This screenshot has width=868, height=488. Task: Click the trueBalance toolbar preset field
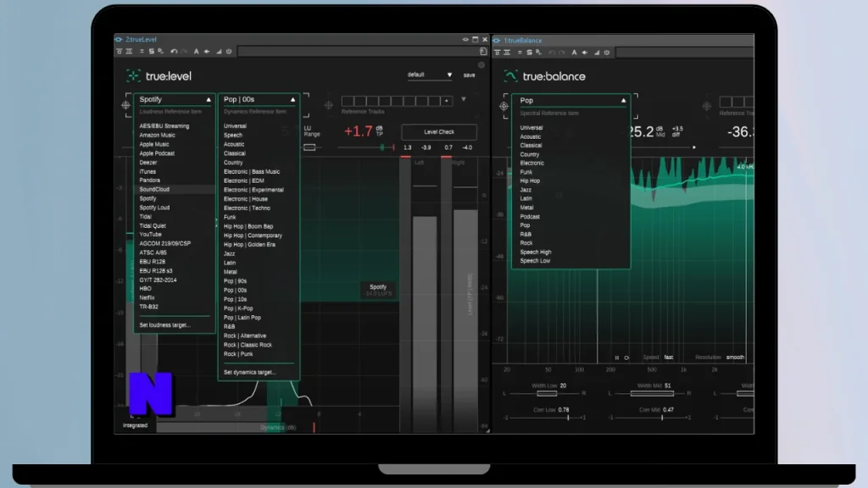coord(685,53)
